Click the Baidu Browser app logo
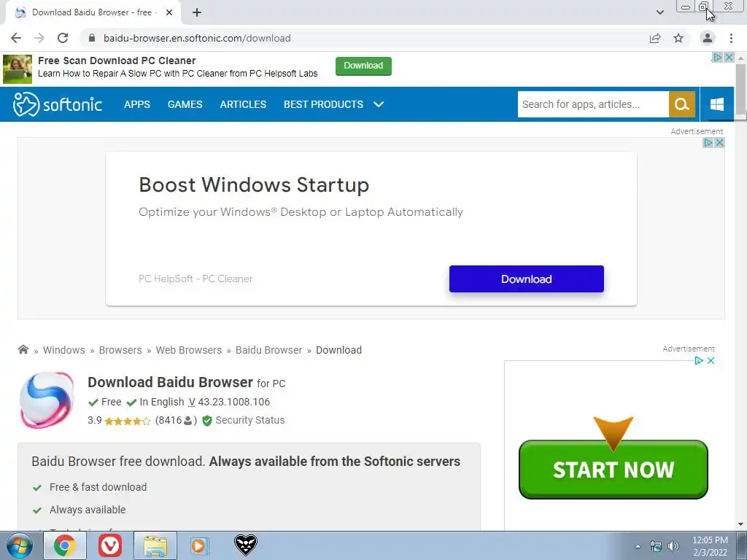This screenshot has width=747, height=560. [x=47, y=400]
